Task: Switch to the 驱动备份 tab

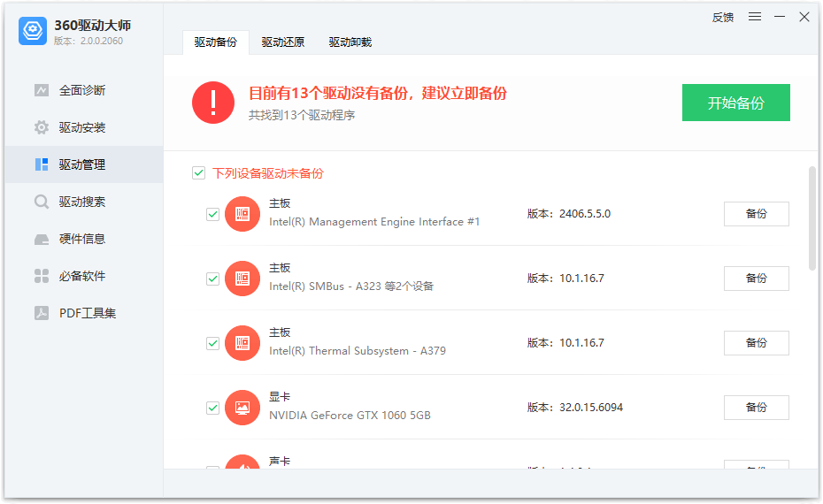Action: [x=216, y=42]
